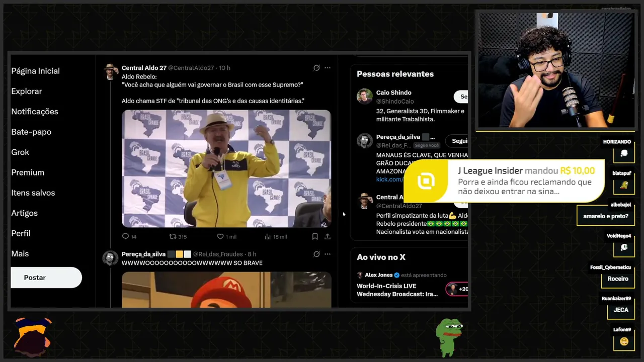
Task: Click the Pepe frog overlay icon
Action: 449,337
